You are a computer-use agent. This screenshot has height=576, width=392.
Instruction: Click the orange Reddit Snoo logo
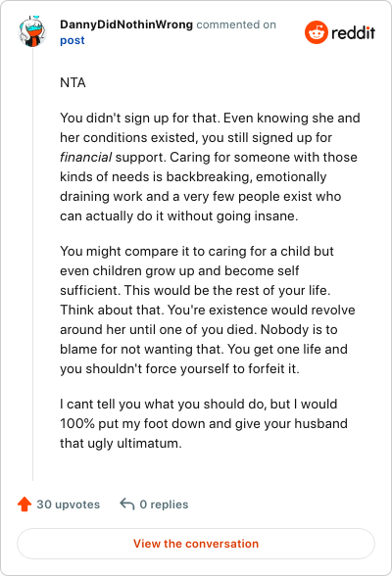point(316,32)
